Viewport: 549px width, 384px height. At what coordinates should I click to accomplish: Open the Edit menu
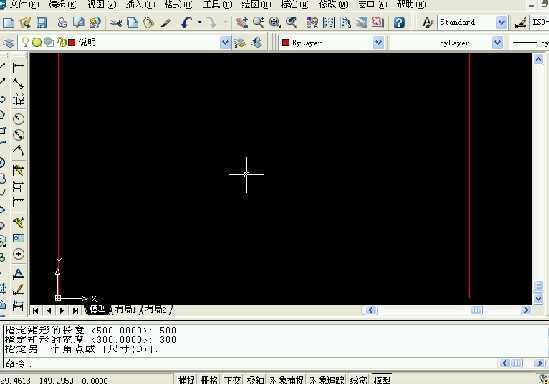[63, 5]
